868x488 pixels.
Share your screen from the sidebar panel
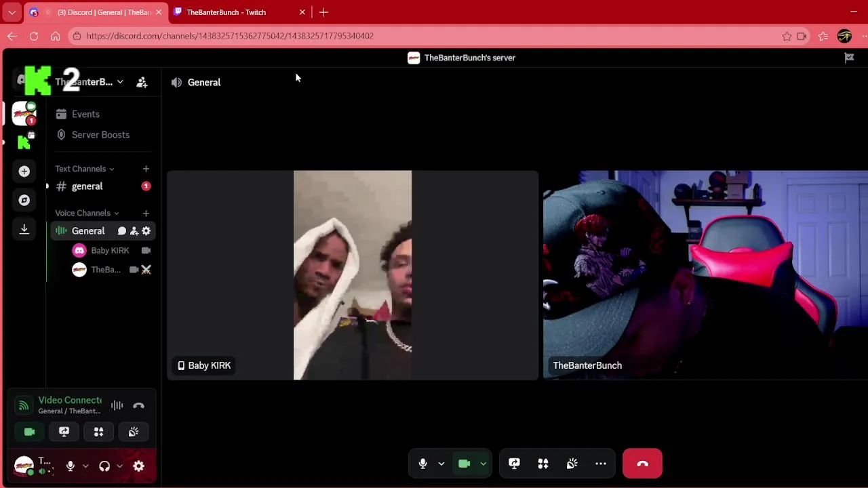tap(64, 432)
